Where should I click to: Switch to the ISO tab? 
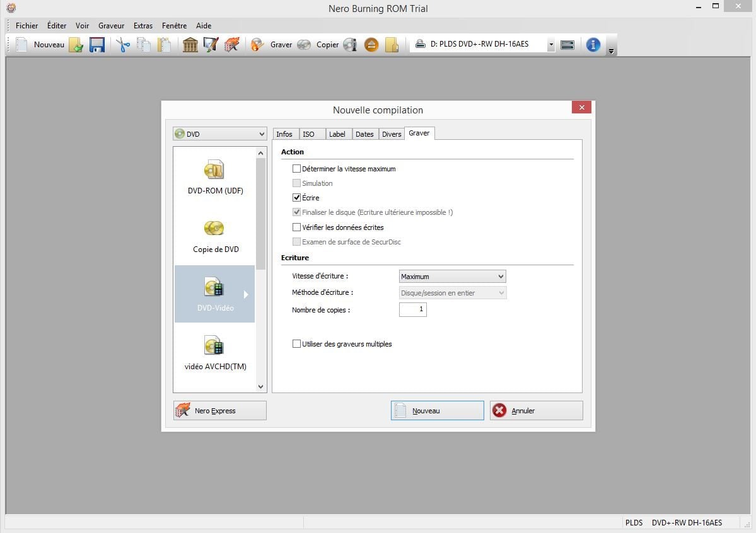(308, 134)
